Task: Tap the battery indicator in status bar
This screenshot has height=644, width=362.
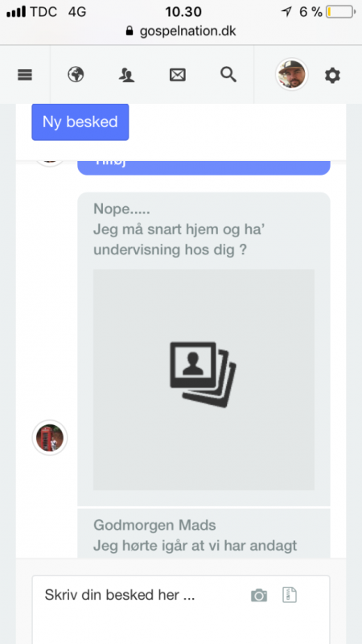Action: pos(340,12)
